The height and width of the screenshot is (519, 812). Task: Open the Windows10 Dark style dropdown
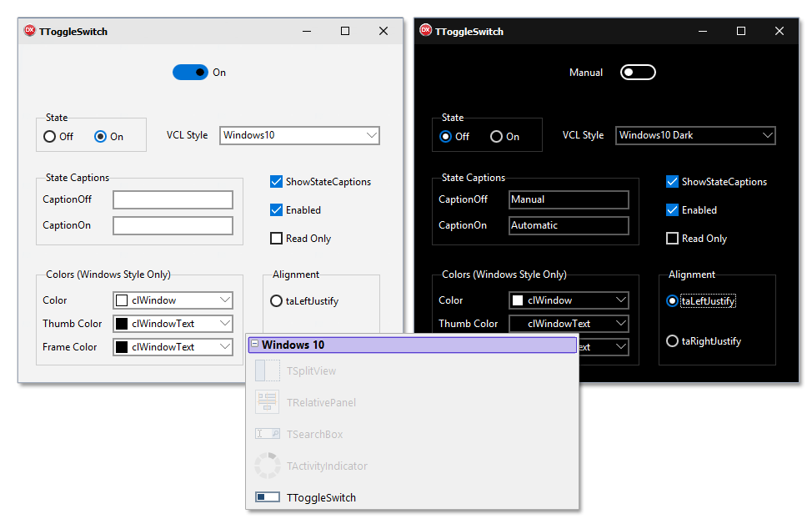(x=695, y=135)
